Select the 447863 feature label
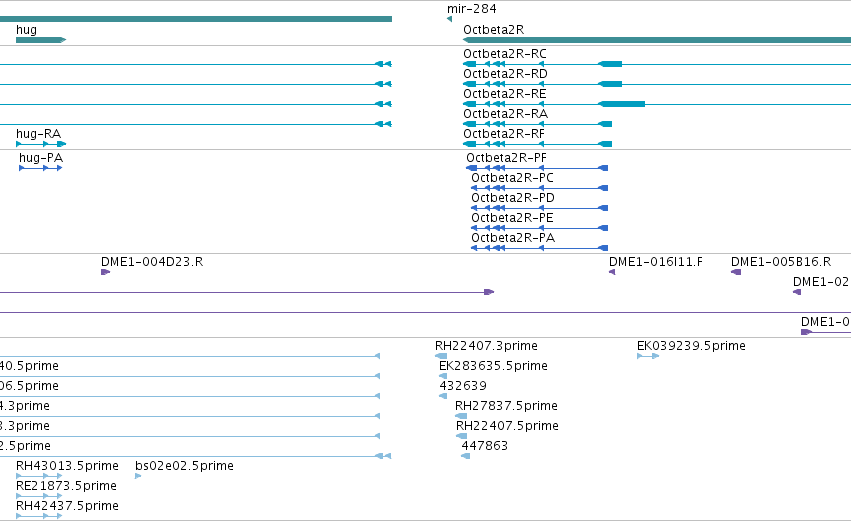 [x=485, y=447]
